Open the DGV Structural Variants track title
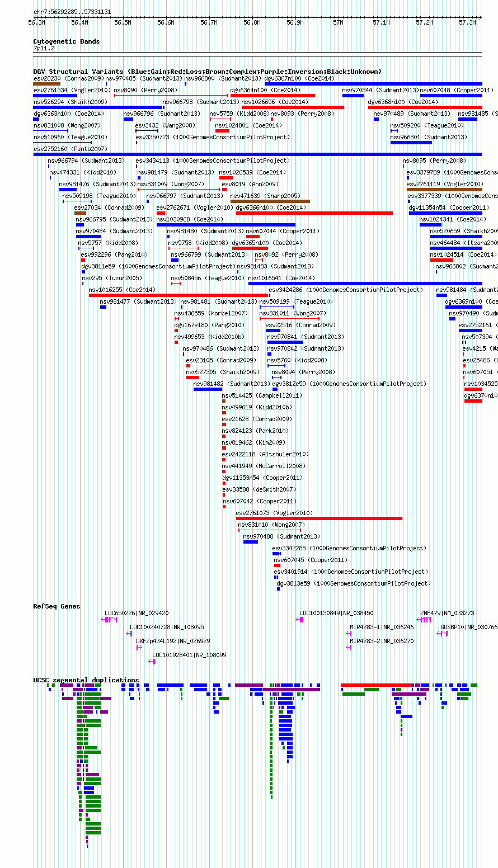 click(x=207, y=72)
